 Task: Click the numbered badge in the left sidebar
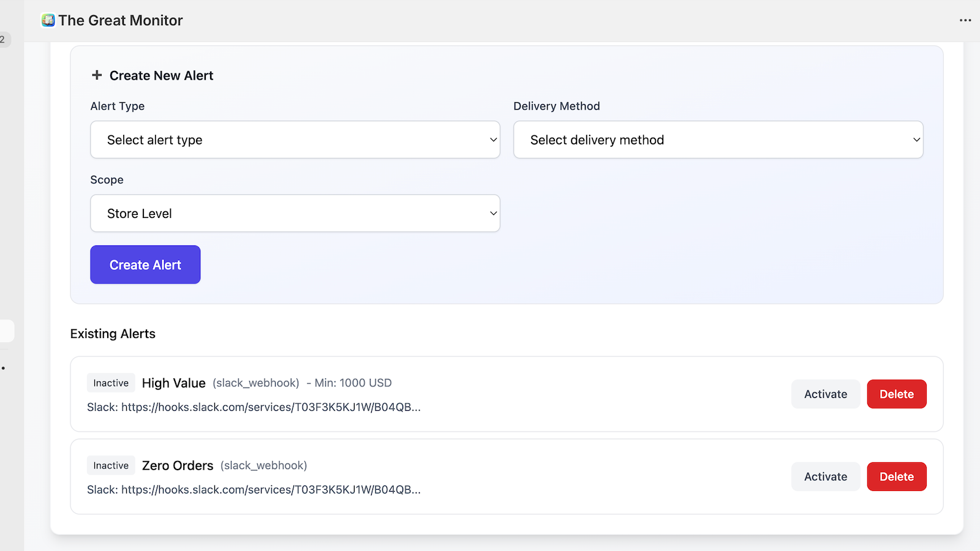pos(4,39)
